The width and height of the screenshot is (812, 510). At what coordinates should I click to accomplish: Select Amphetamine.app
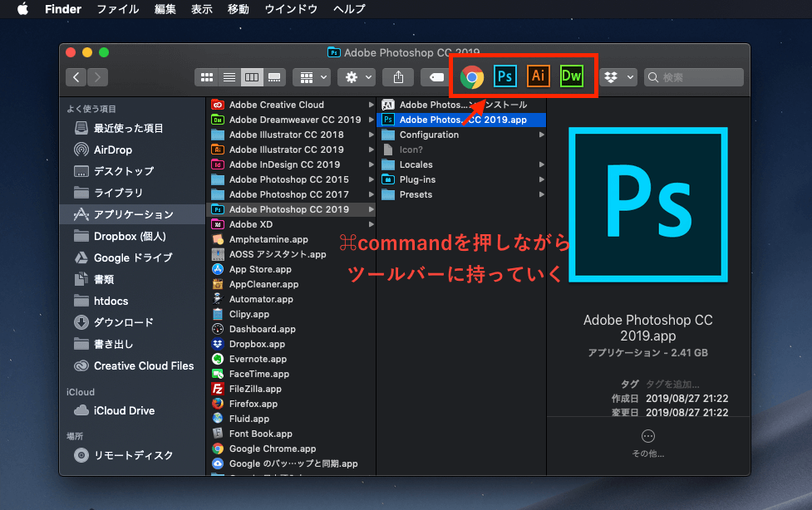(x=292, y=239)
